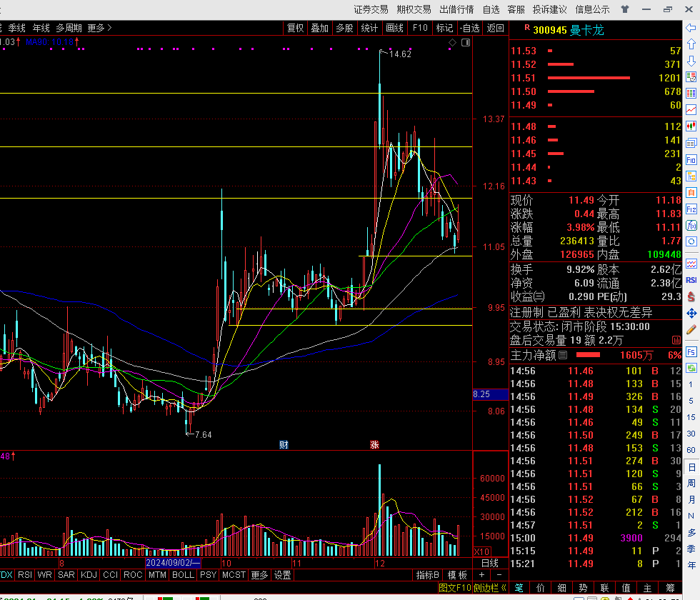This screenshot has height=600, width=700.
Task: Toggle the 15-minute period button
Action: point(691,417)
